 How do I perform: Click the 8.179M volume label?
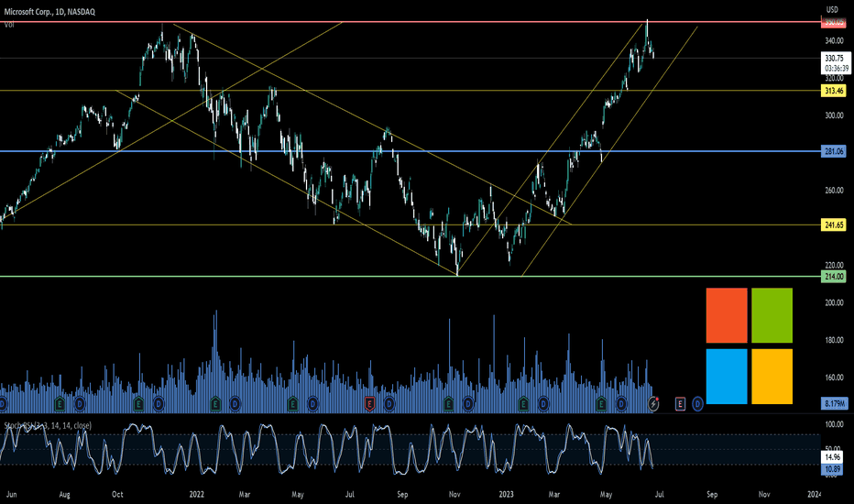(x=835, y=404)
